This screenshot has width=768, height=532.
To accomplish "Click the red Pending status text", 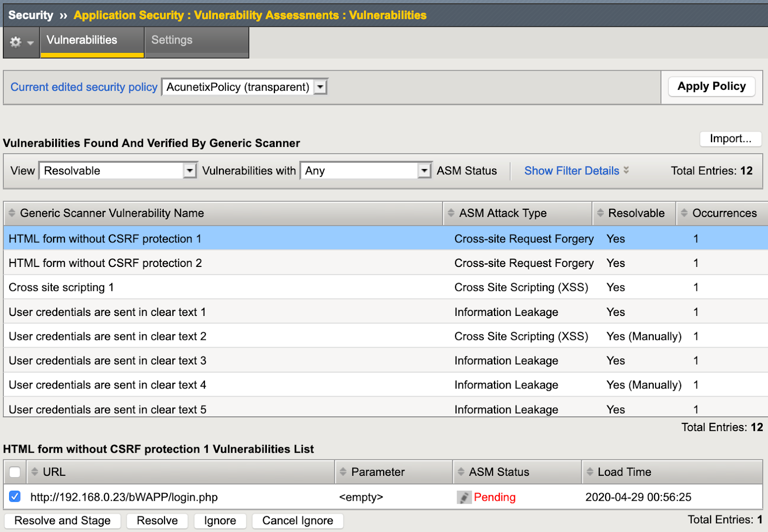I will click(x=494, y=497).
